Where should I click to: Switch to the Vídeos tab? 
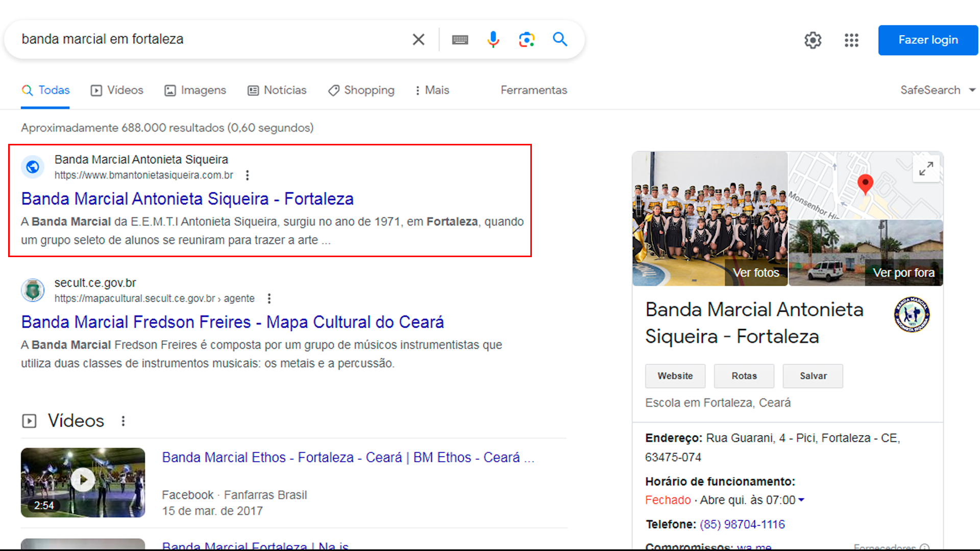pos(117,90)
